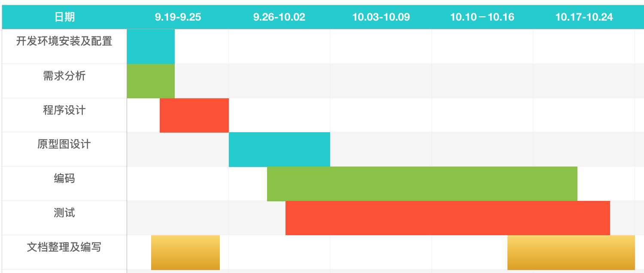The height and width of the screenshot is (273, 644).
Task: Click the 10.03-10.09 column header
Action: point(381,17)
